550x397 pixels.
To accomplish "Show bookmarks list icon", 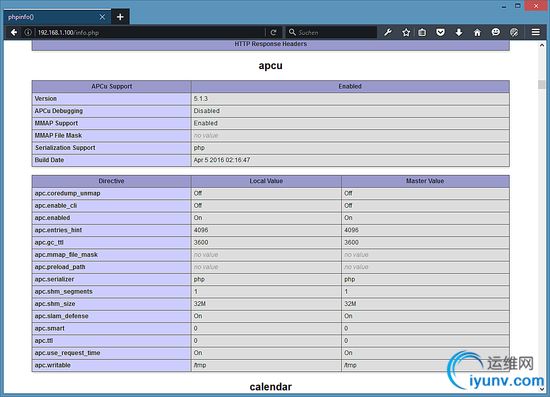I will tap(422, 33).
